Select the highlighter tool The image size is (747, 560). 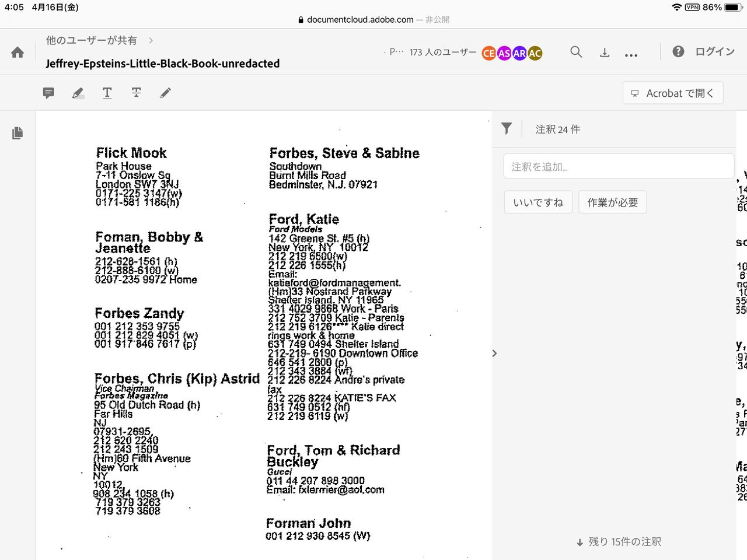(78, 93)
